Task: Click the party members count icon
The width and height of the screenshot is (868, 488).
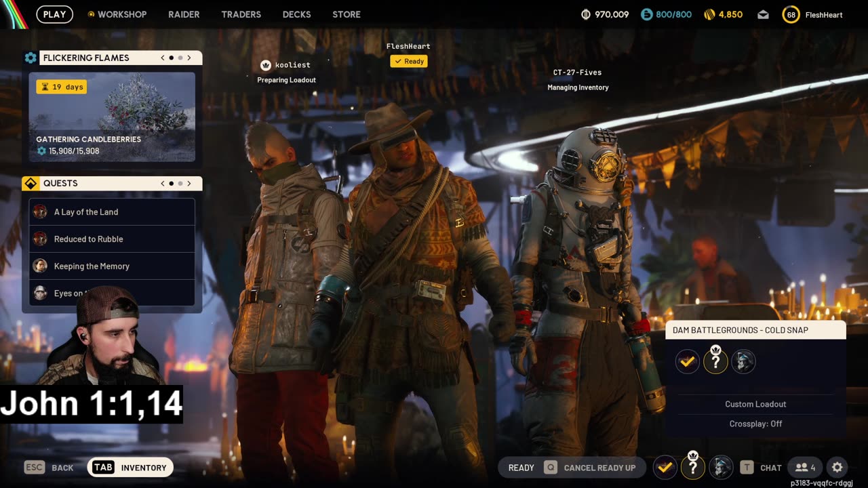Action: [x=805, y=467]
